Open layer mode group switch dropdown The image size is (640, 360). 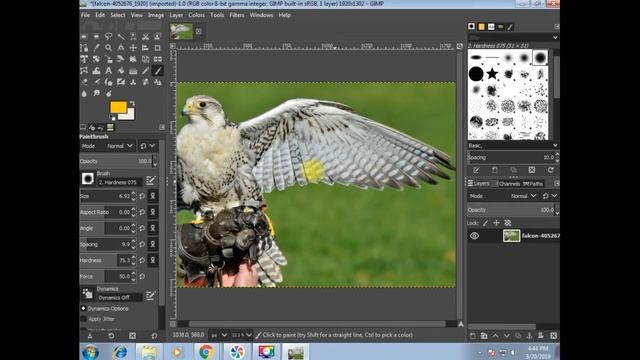coord(549,196)
